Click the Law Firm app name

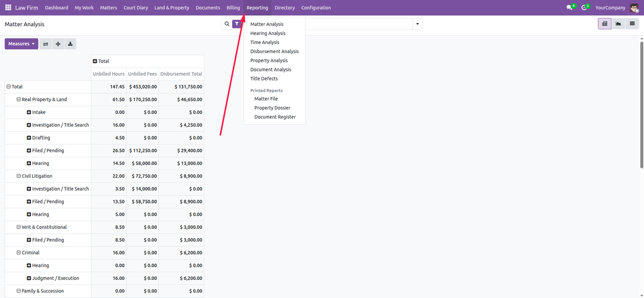coord(27,8)
